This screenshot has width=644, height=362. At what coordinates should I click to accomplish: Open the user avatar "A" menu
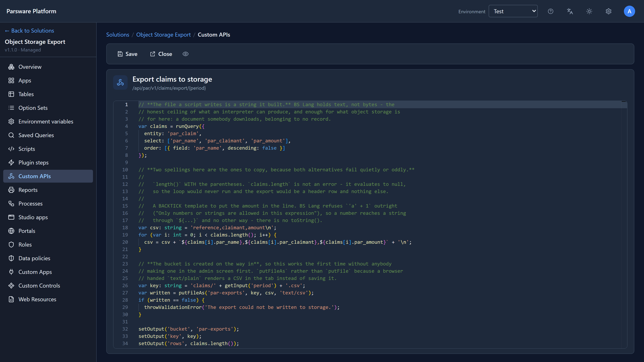[x=629, y=11]
